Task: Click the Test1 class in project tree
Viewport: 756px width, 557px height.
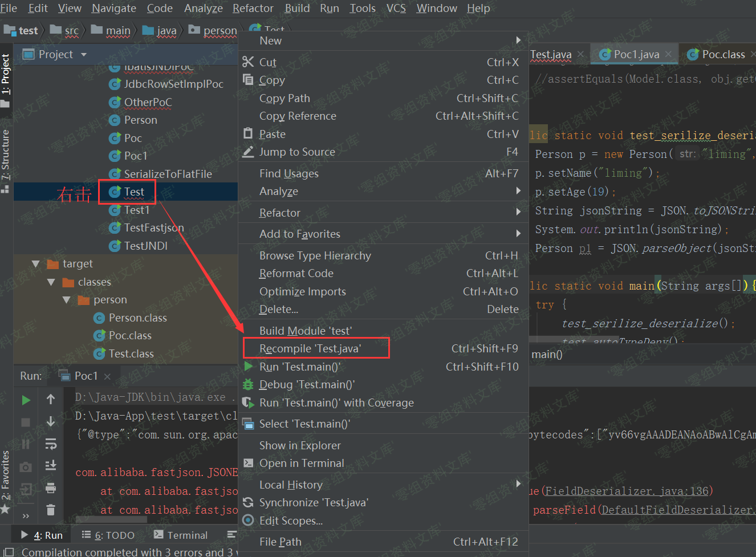Action: (137, 210)
